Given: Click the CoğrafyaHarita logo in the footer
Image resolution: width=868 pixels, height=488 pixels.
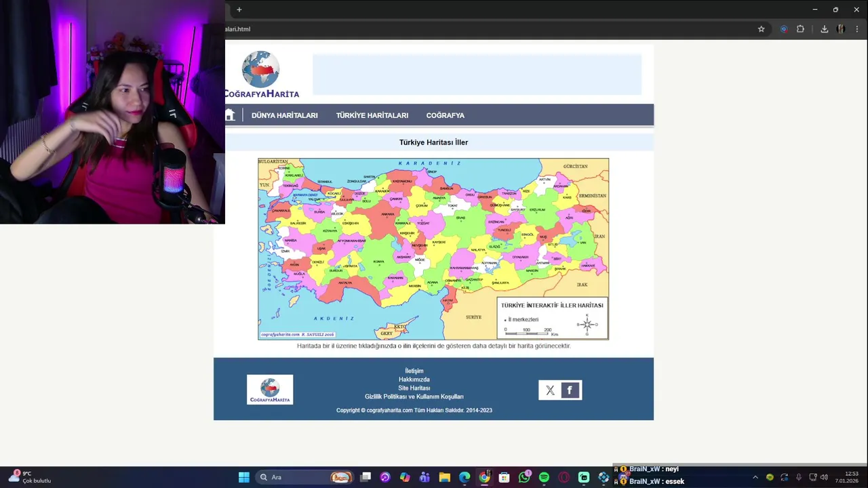Looking at the screenshot, I should pos(270,390).
